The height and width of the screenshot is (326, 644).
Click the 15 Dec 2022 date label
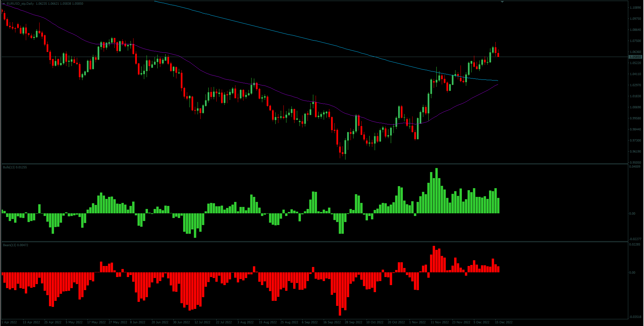pyautogui.click(x=504, y=322)
